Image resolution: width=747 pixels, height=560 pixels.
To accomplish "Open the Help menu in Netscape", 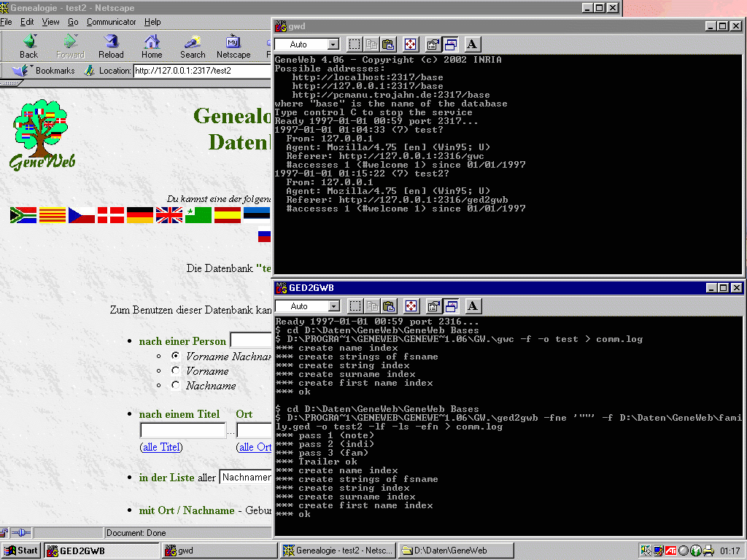I will (x=152, y=22).
